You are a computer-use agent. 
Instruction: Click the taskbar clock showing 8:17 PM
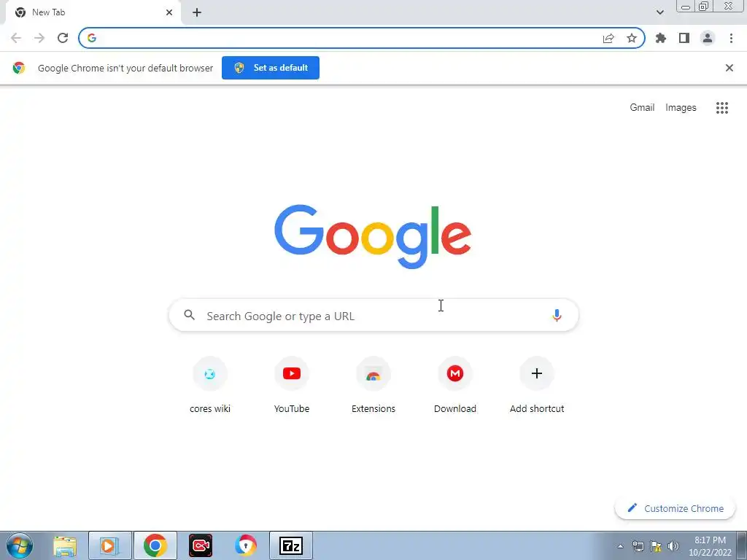pyautogui.click(x=710, y=546)
